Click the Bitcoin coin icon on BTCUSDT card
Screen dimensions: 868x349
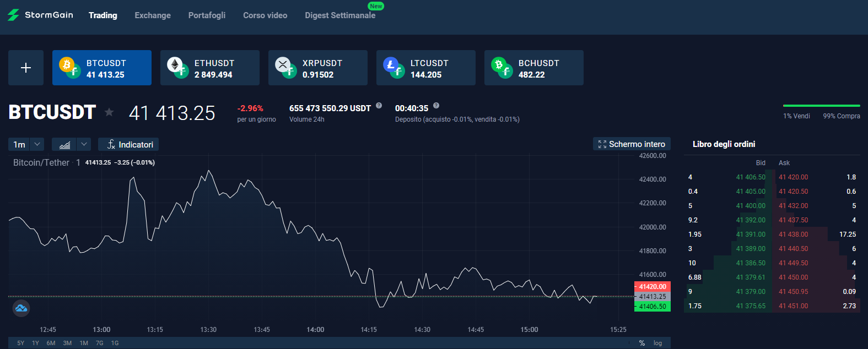point(67,65)
